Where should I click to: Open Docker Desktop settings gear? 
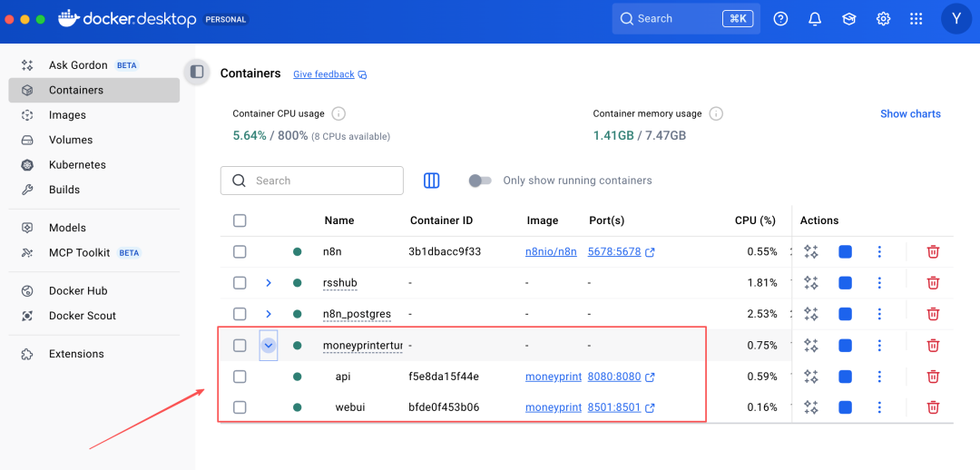883,19
